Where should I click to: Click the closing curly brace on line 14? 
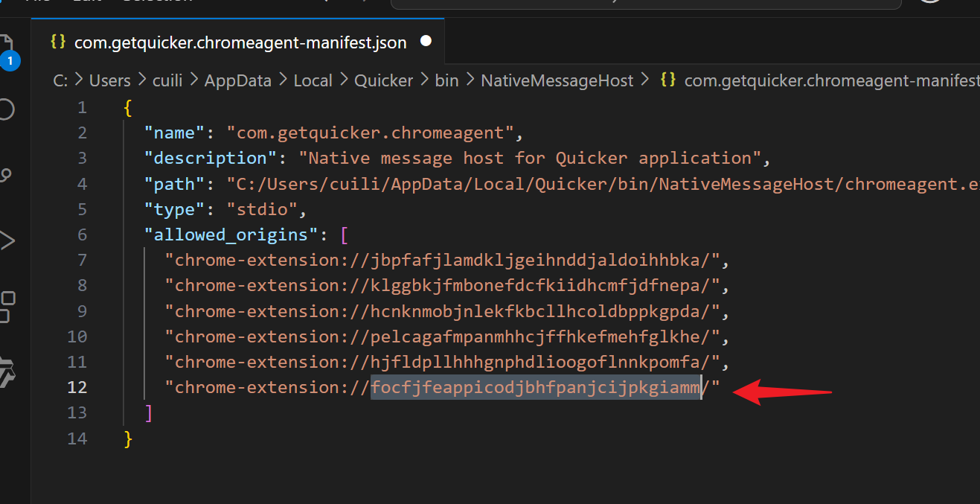point(129,438)
